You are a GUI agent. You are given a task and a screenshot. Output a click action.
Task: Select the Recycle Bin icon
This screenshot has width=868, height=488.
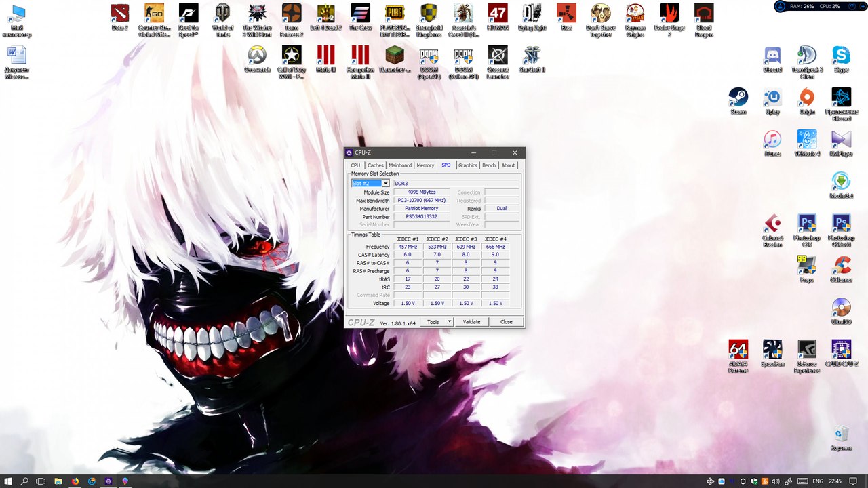841,438
